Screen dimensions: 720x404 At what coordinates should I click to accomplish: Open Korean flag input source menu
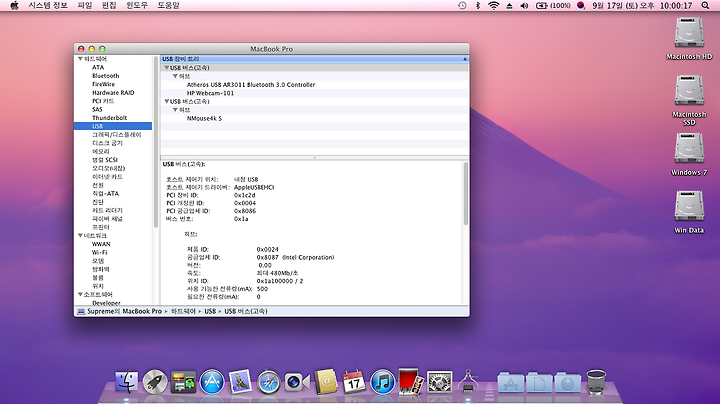581,6
